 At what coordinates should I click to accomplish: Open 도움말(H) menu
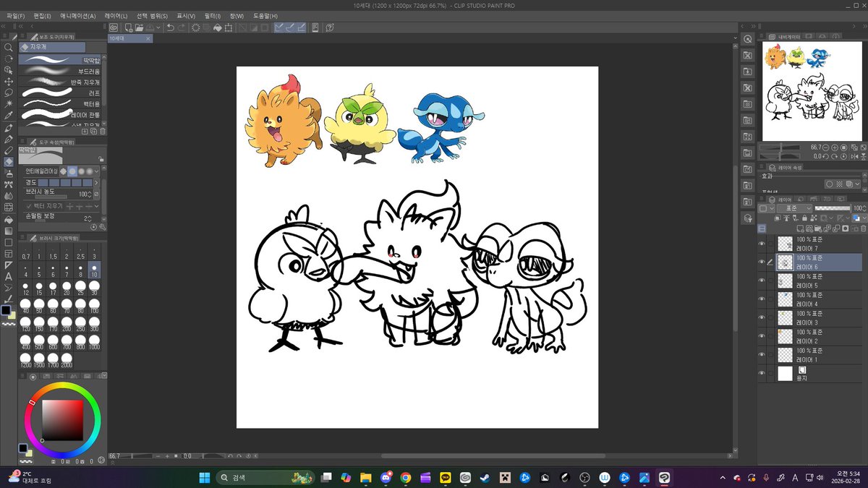click(265, 15)
